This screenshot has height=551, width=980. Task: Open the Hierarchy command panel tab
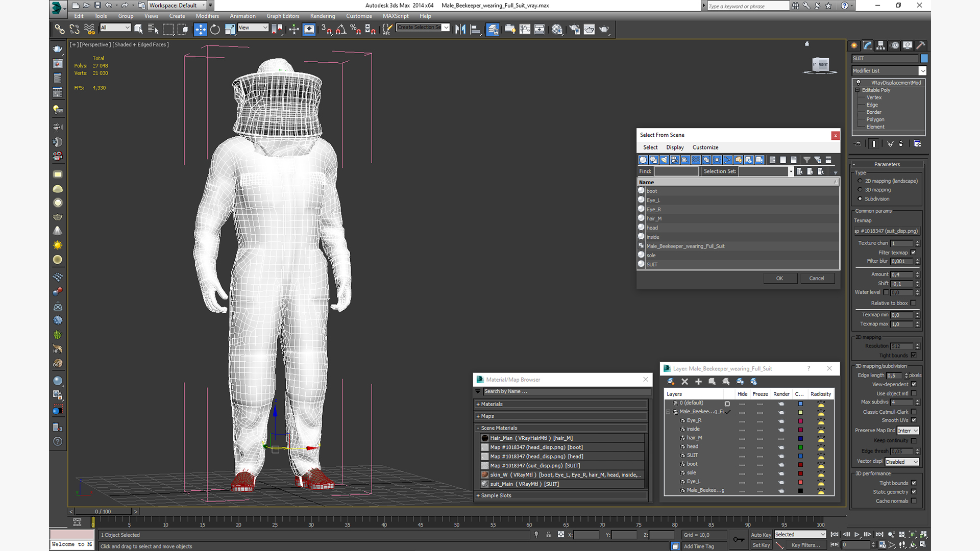[881, 45]
